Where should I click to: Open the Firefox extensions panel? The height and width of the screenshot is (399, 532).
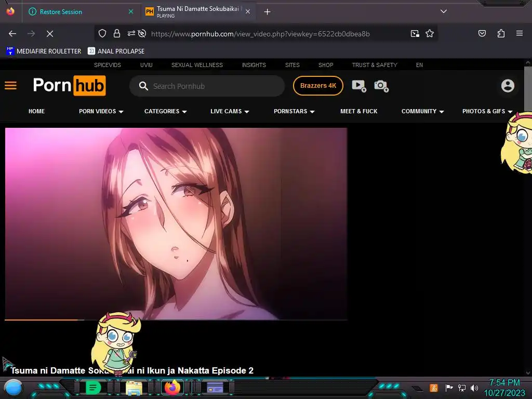(501, 33)
